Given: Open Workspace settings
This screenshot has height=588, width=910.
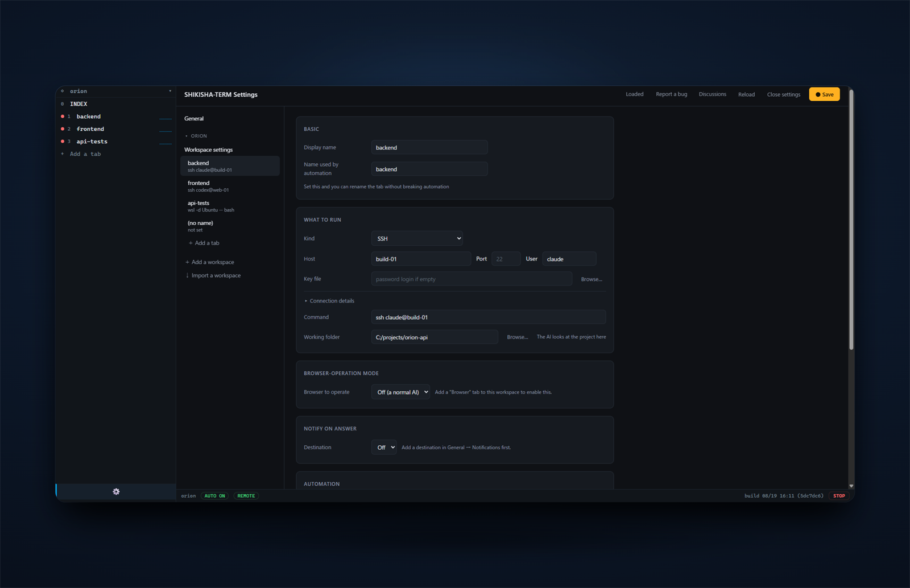Looking at the screenshot, I should point(208,150).
